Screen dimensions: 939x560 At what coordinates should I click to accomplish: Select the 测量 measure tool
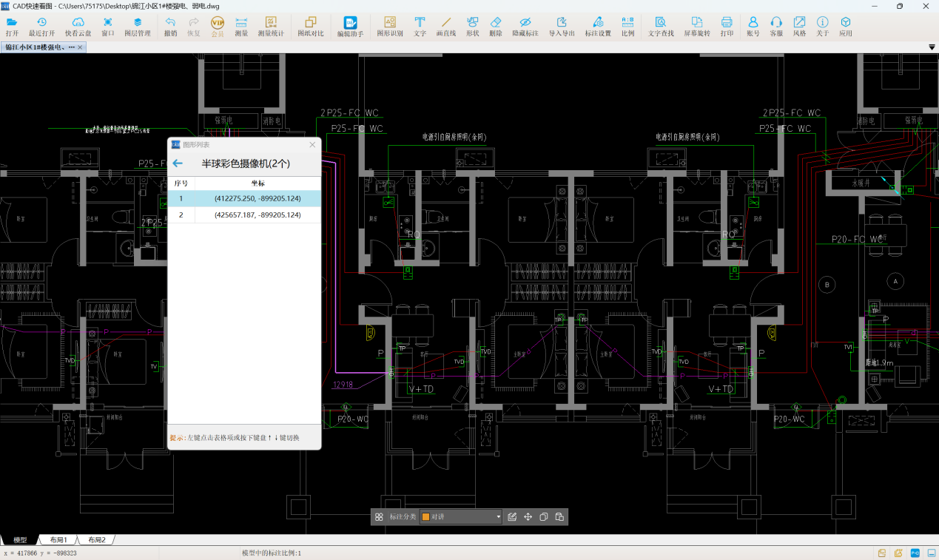point(241,27)
